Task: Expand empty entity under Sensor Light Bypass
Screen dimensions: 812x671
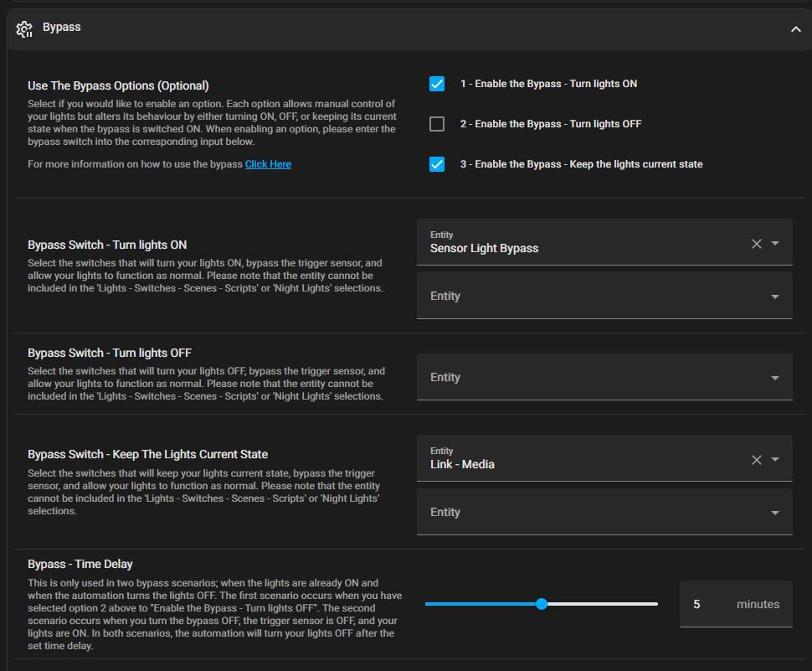Action: pyautogui.click(x=604, y=296)
